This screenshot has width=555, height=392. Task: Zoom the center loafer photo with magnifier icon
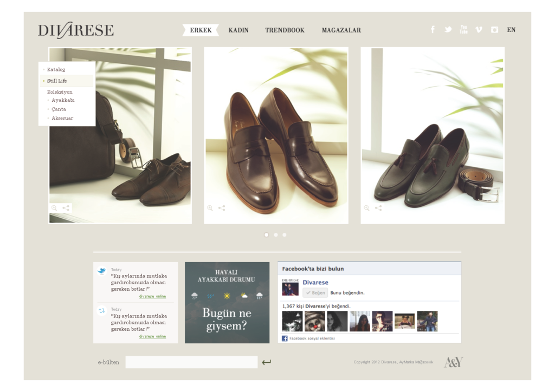click(x=210, y=208)
